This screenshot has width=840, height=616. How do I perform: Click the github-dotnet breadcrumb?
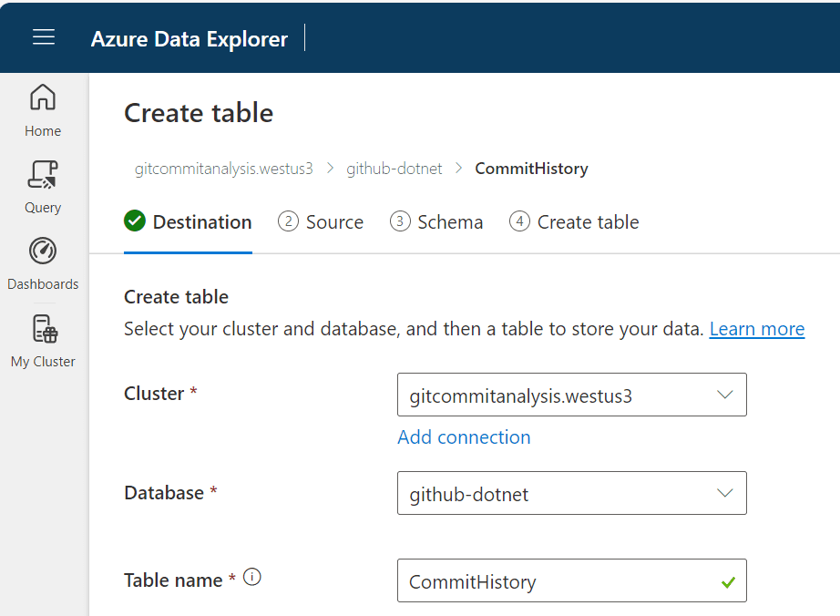point(394,169)
